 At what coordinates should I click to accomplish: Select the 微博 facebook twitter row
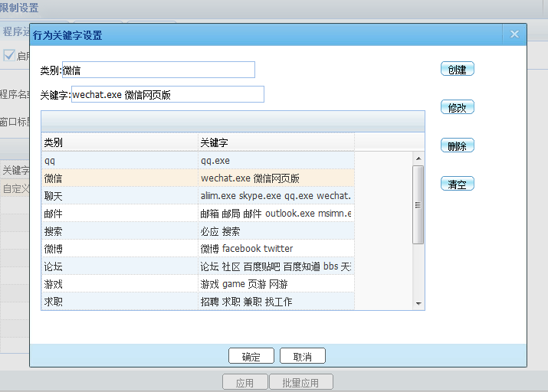click(198, 249)
